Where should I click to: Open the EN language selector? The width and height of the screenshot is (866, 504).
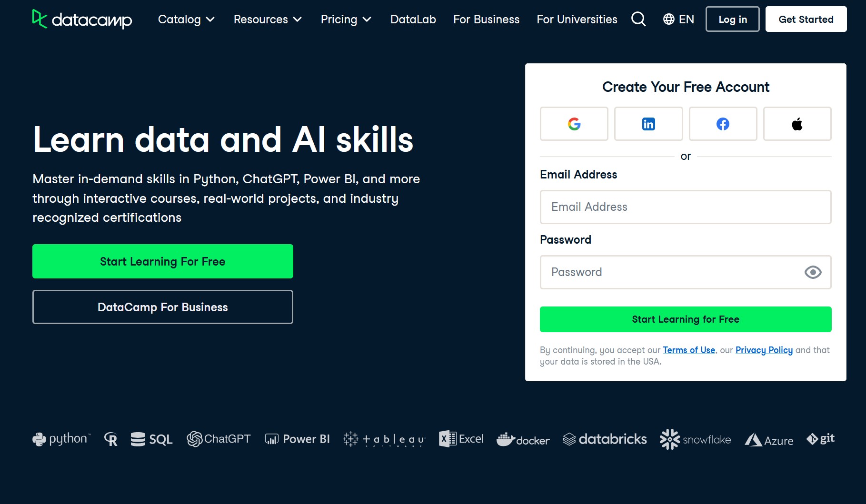click(x=678, y=19)
